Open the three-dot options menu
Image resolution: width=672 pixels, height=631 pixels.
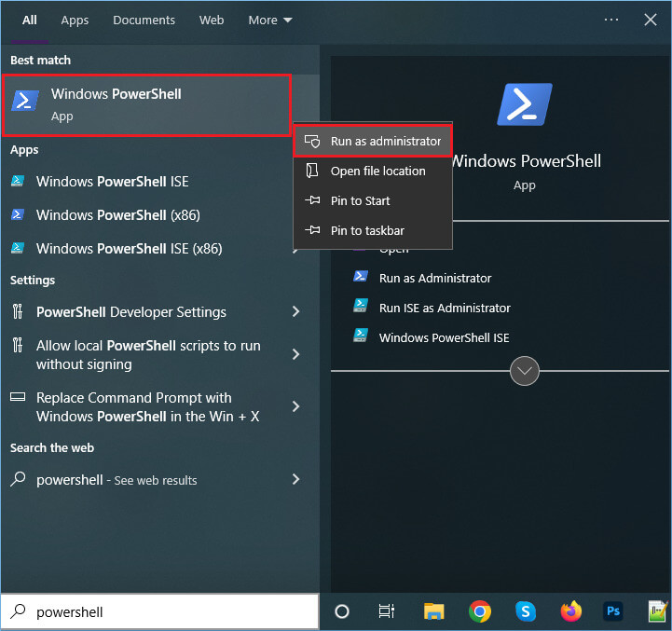point(610,20)
